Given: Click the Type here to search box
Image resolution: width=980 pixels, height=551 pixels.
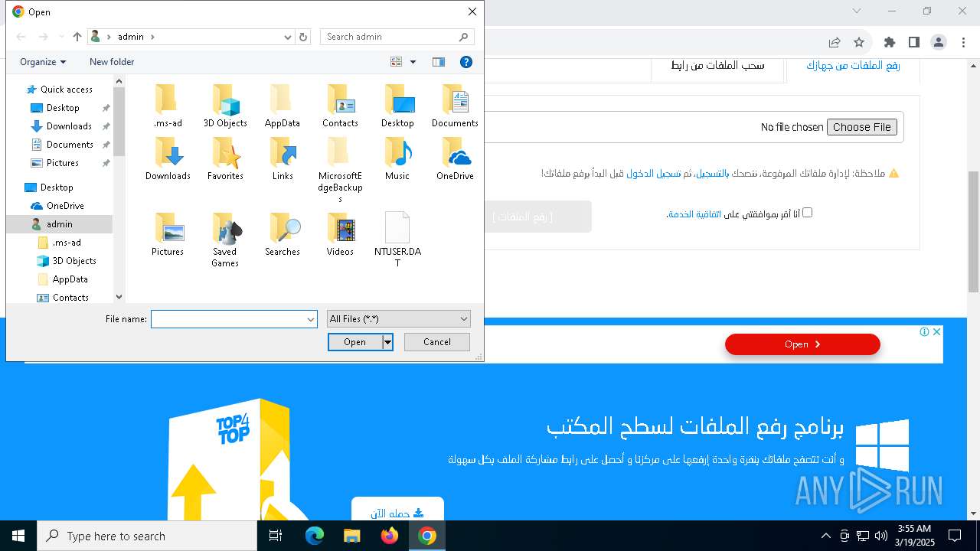Looking at the screenshot, I should 147,536.
